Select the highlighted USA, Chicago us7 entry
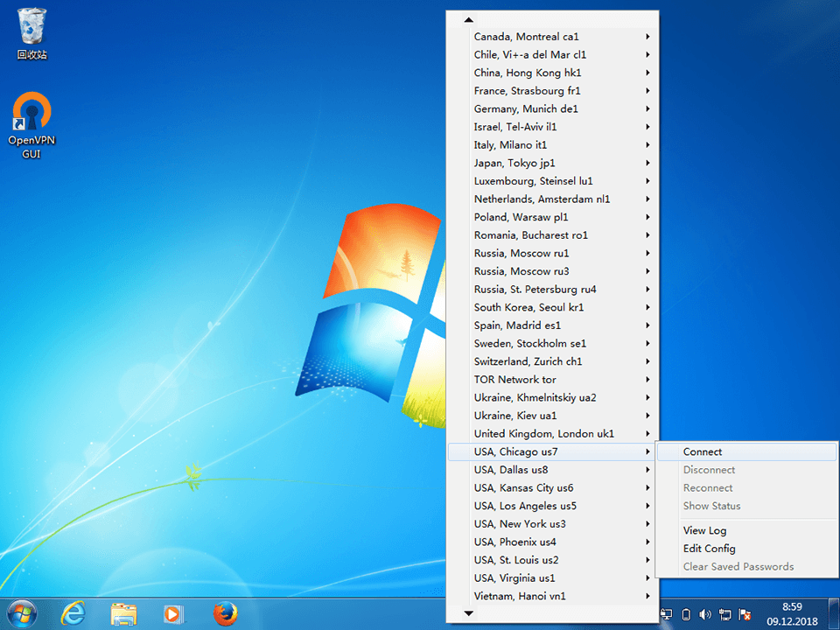Image resolution: width=840 pixels, height=630 pixels. tap(552, 451)
